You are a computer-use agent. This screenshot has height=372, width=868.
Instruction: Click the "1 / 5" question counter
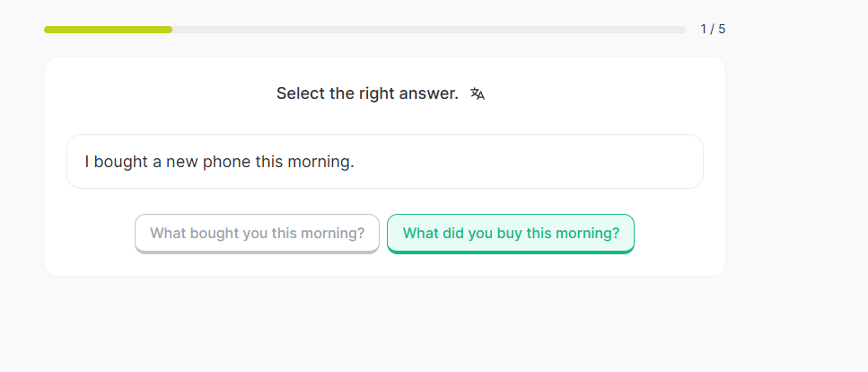click(x=713, y=29)
